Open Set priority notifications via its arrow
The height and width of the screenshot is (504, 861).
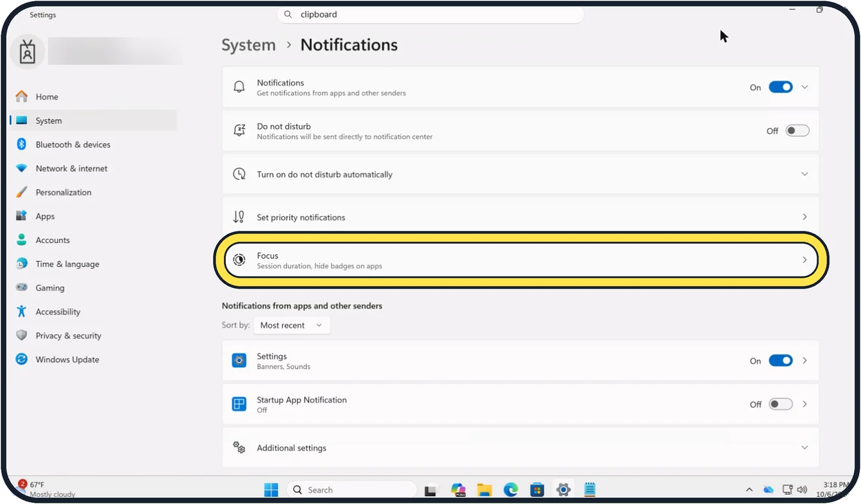[805, 217]
